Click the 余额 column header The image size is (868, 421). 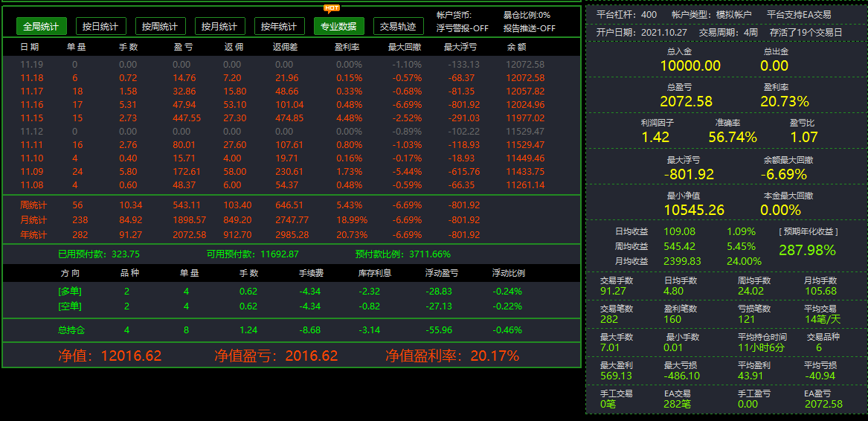pos(516,48)
